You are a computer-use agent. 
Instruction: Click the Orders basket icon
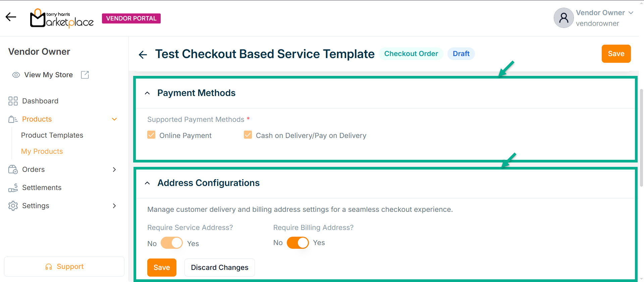tap(13, 170)
